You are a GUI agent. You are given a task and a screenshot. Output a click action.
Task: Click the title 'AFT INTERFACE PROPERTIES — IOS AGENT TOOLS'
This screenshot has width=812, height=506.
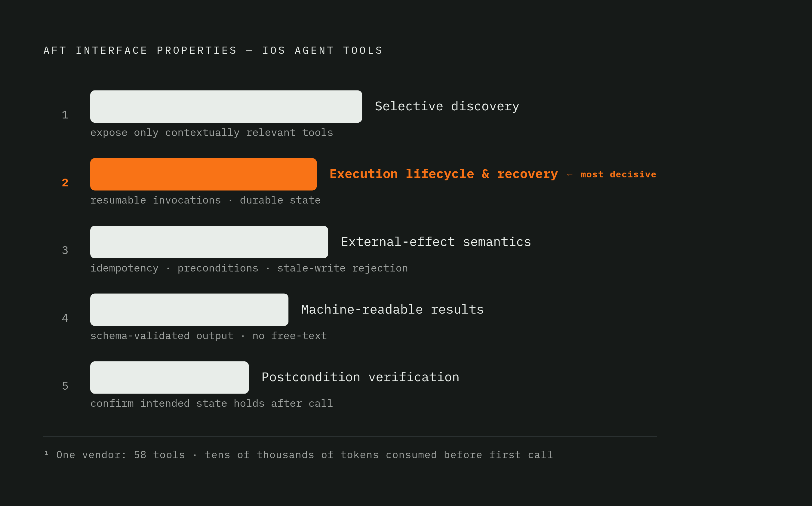click(213, 51)
